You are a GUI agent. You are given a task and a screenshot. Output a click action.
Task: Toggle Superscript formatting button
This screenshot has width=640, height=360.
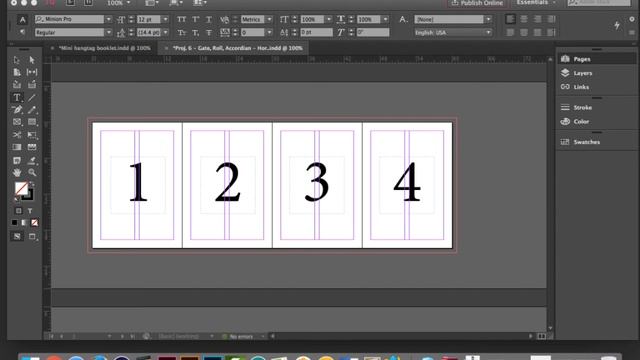pyautogui.click(x=196, y=19)
